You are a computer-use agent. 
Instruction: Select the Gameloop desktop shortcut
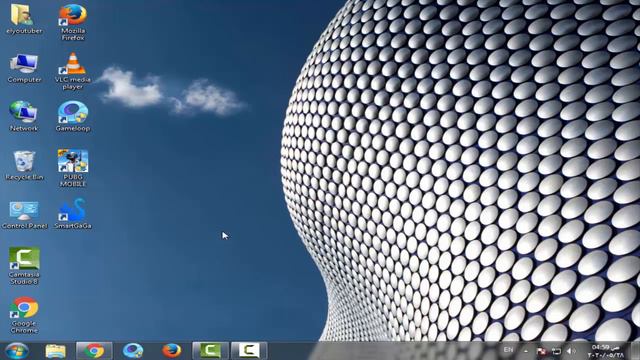coord(73,116)
